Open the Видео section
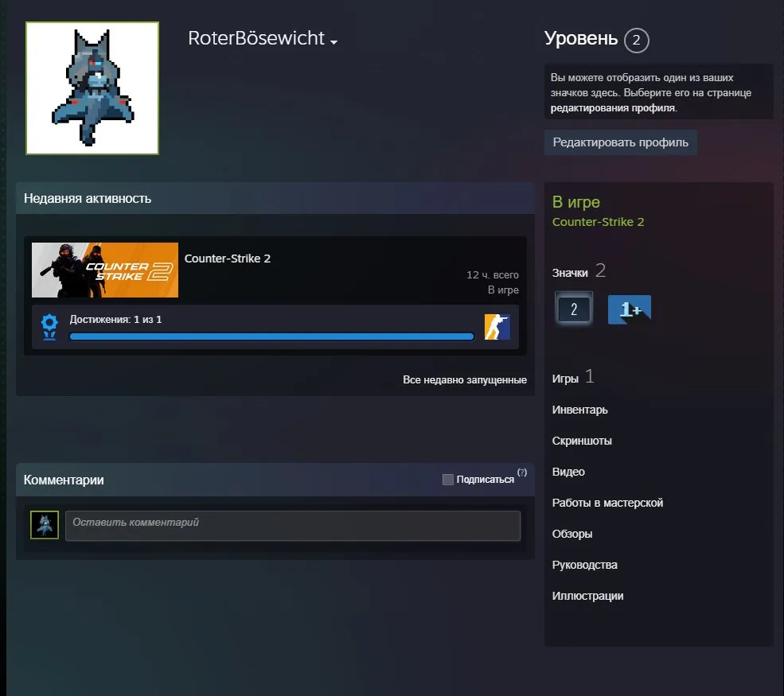Screen dimensions: 784x696 [568, 472]
